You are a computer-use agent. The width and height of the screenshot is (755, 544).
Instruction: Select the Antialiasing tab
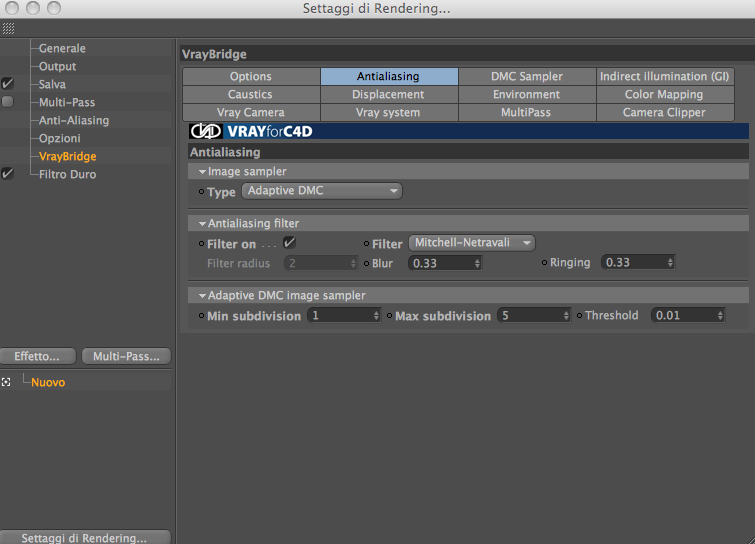coord(389,77)
